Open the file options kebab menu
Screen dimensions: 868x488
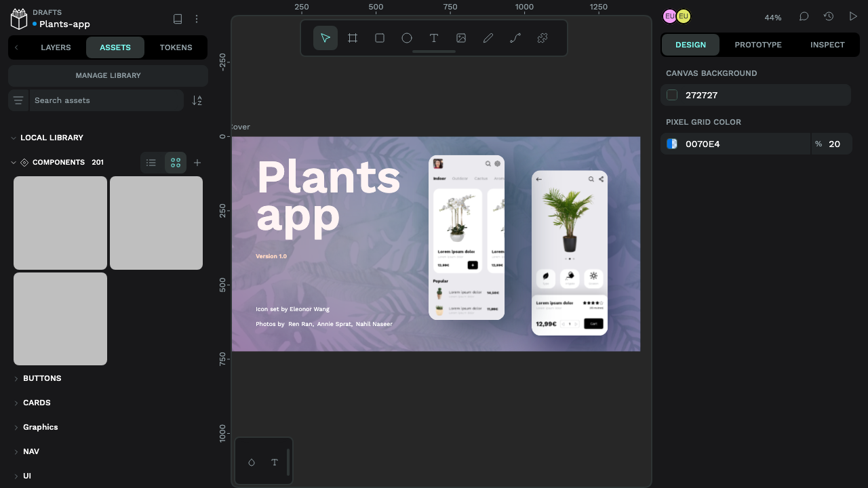tap(197, 19)
